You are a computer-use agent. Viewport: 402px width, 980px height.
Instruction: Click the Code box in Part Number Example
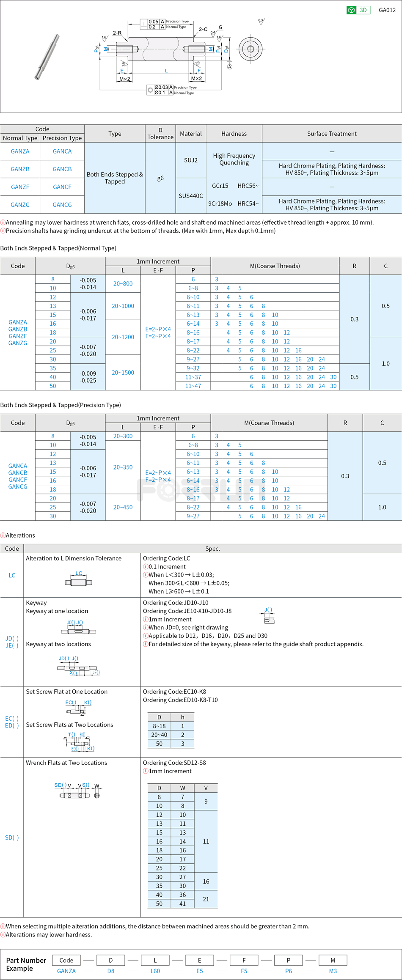(66, 960)
